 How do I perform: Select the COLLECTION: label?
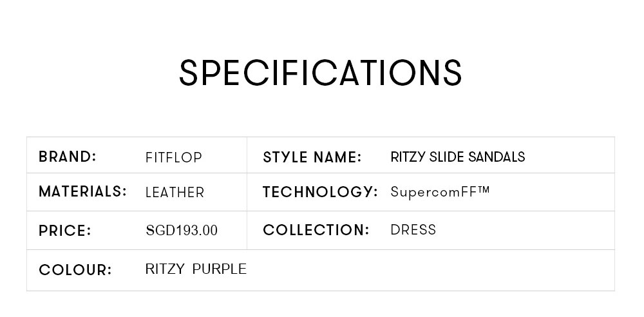tap(316, 230)
